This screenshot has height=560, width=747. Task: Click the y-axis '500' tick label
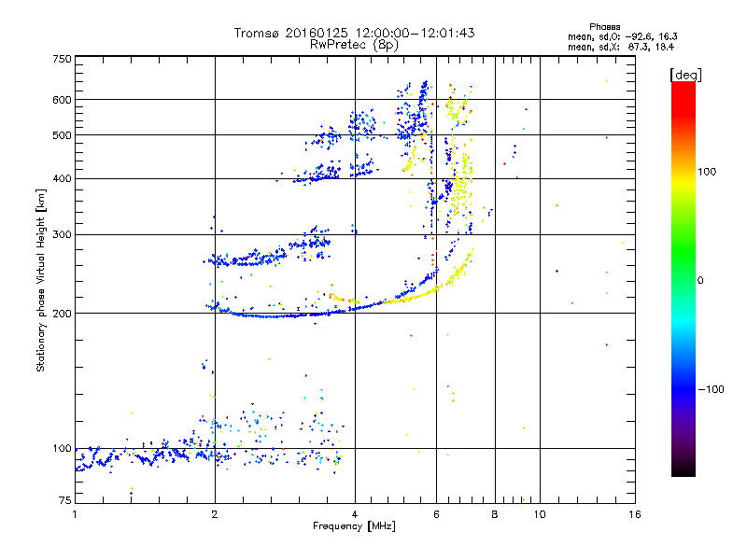(x=62, y=135)
